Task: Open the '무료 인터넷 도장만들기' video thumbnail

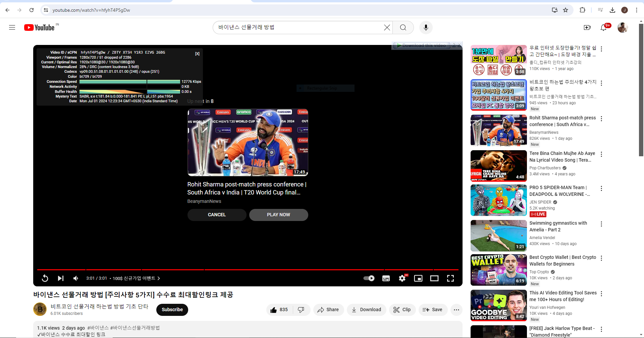Action: (x=499, y=61)
